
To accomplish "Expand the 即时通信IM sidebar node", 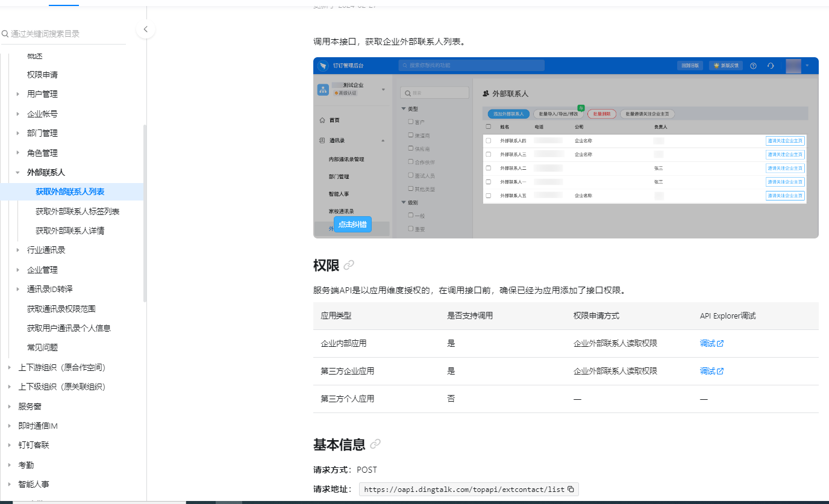I will point(9,426).
